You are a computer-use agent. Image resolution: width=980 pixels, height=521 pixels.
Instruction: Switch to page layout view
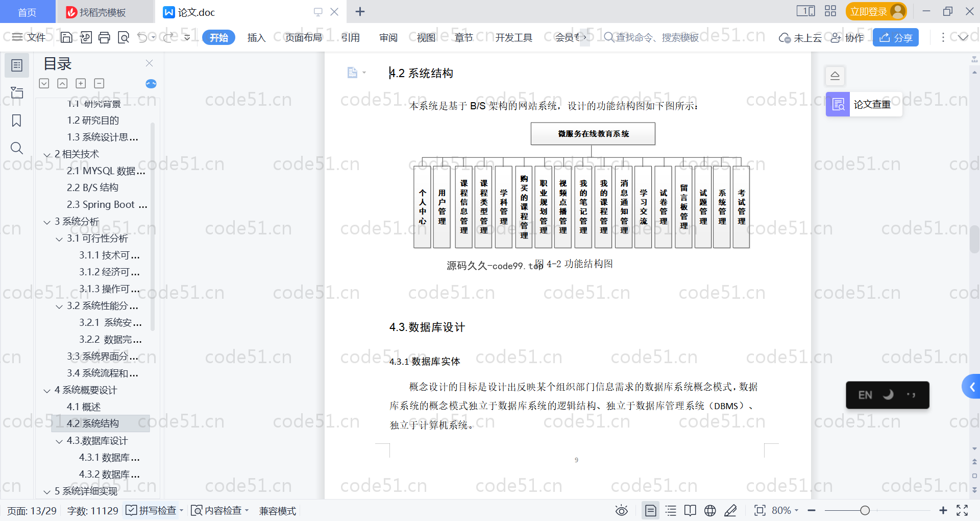click(650, 510)
